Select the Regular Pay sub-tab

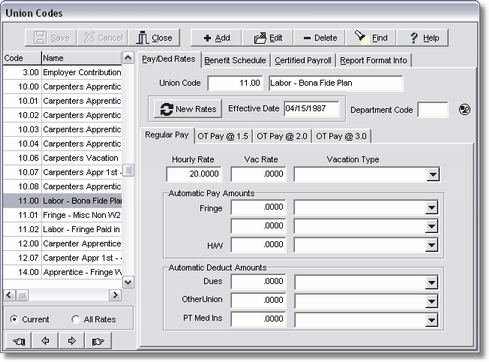click(x=167, y=135)
